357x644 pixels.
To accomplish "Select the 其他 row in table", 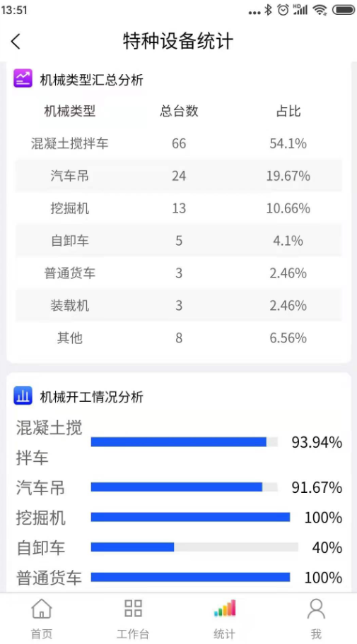I will point(178,338).
